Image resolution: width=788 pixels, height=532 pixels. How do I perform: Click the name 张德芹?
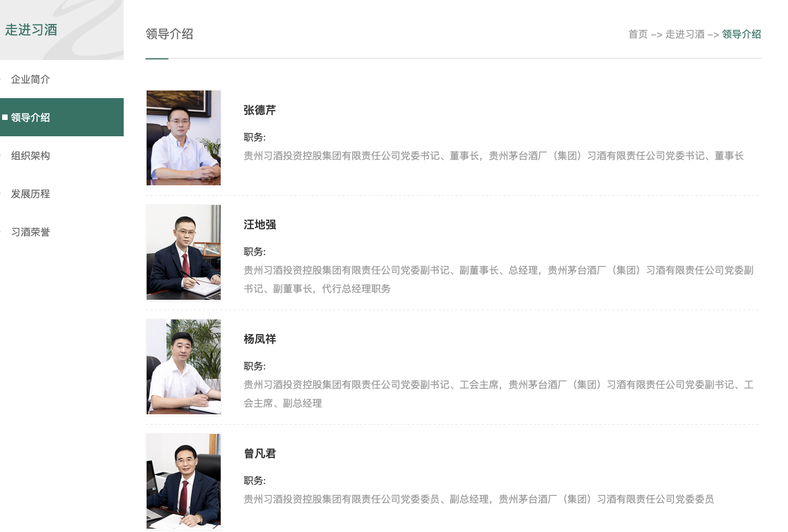coord(259,110)
